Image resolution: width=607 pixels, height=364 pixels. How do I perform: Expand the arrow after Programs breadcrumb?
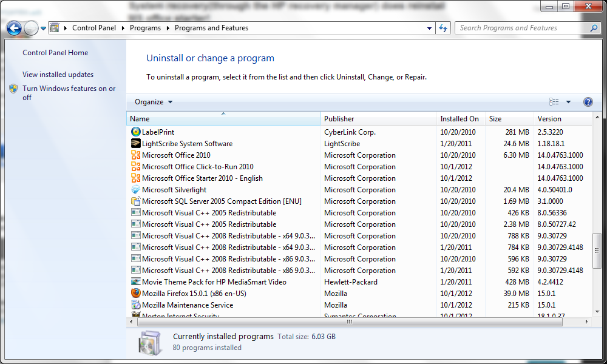pyautogui.click(x=168, y=28)
